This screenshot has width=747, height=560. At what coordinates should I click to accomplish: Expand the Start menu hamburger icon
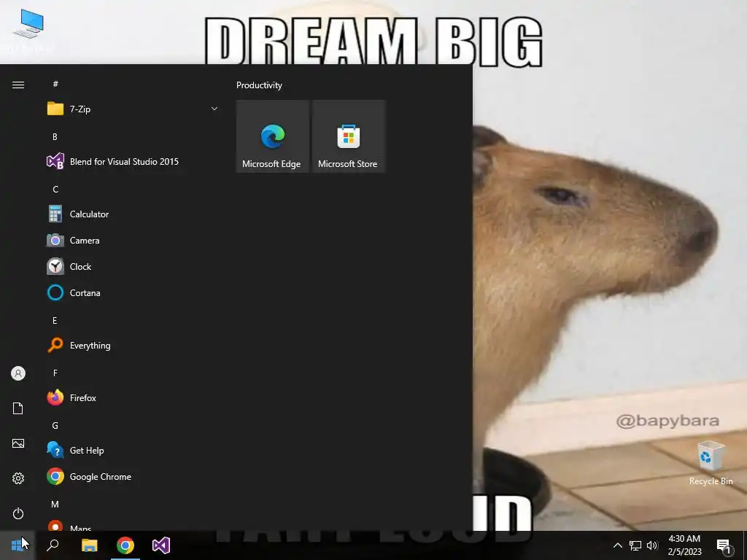click(x=18, y=85)
